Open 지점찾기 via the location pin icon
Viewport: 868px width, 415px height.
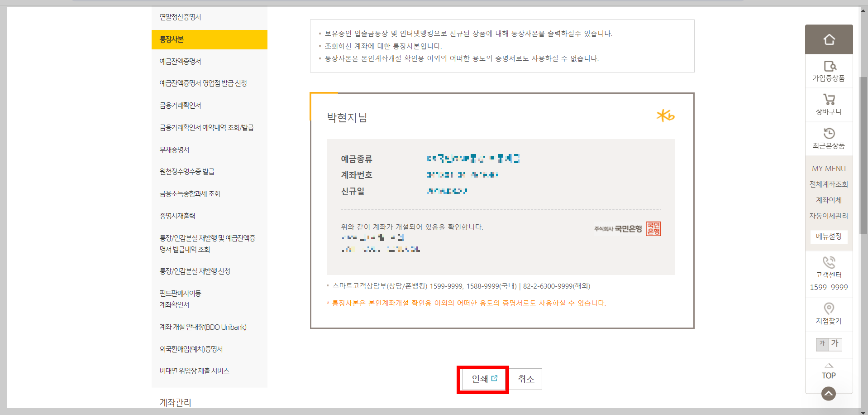click(829, 309)
